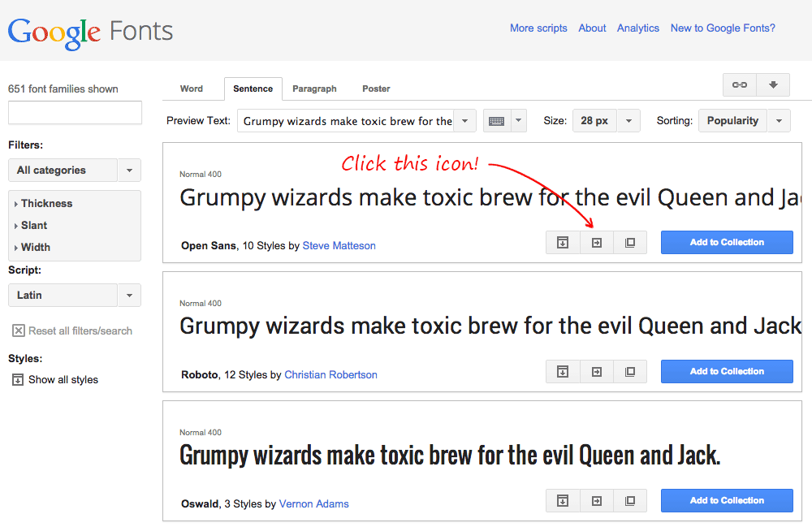The image size is (812, 527).
Task: Open the All categories dropdown
Action: point(75,171)
